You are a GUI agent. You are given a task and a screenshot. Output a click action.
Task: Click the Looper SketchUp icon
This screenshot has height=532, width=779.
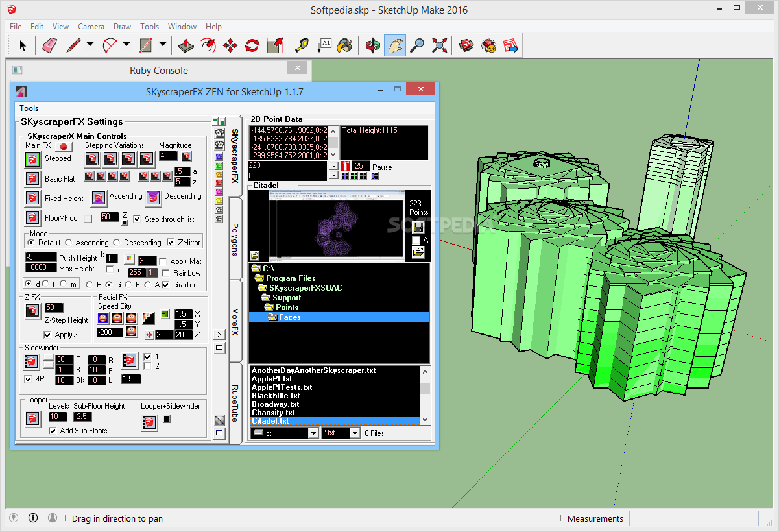pos(32,419)
